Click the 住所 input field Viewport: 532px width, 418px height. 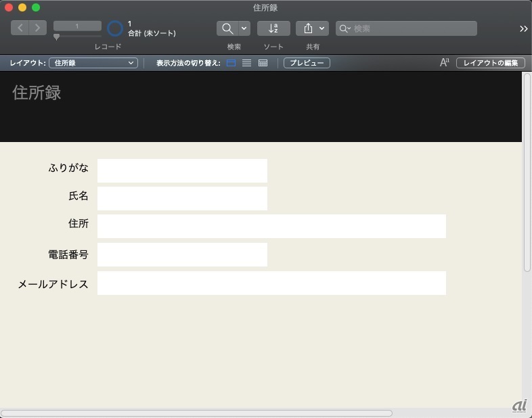(x=271, y=226)
